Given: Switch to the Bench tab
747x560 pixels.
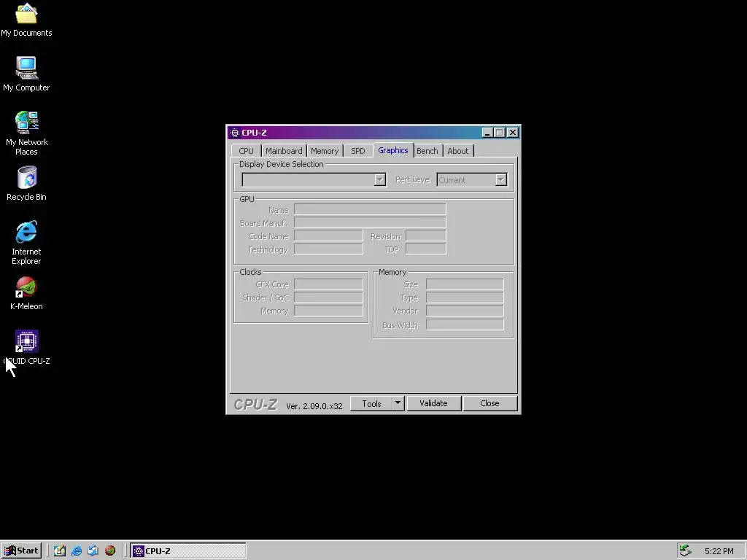Looking at the screenshot, I should pos(427,151).
